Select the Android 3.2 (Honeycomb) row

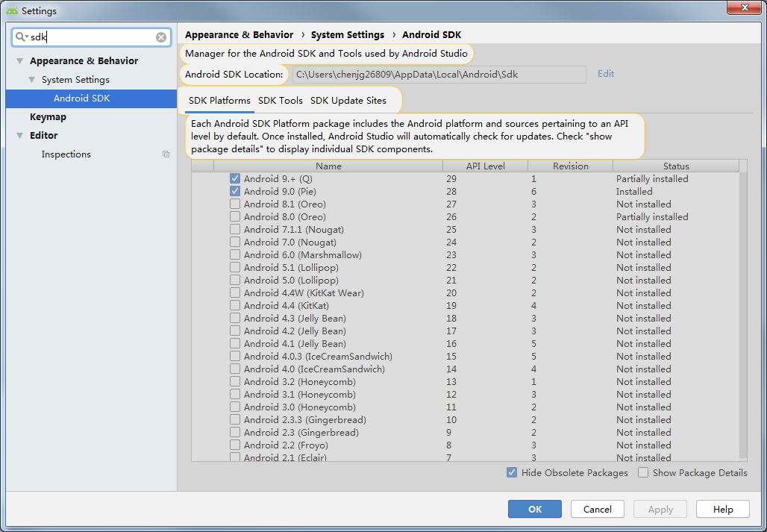[x=465, y=382]
